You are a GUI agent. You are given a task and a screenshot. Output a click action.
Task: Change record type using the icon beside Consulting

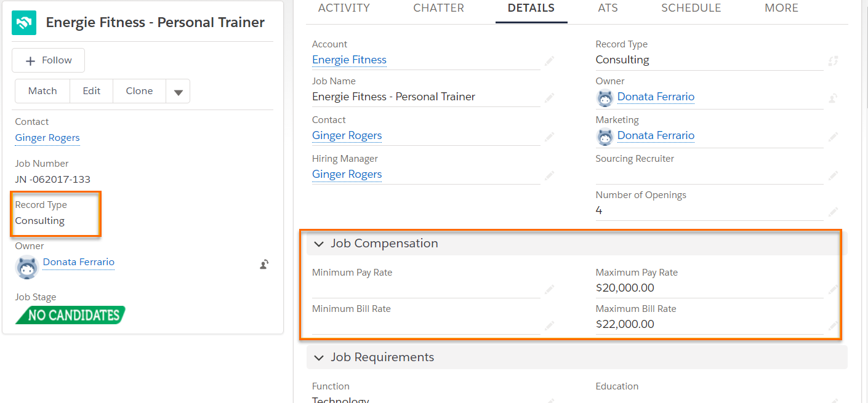point(834,60)
